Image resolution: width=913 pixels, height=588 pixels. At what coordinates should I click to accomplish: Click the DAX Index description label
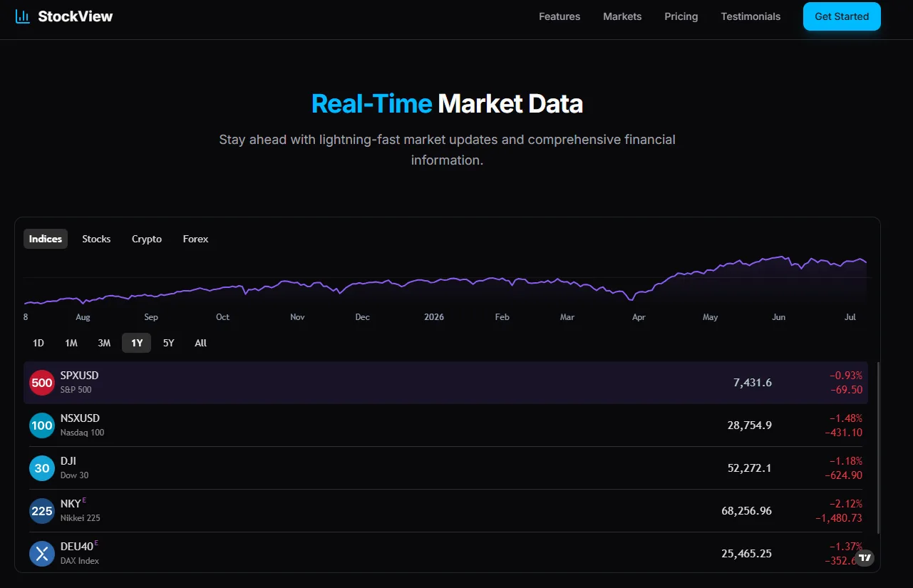(80, 561)
